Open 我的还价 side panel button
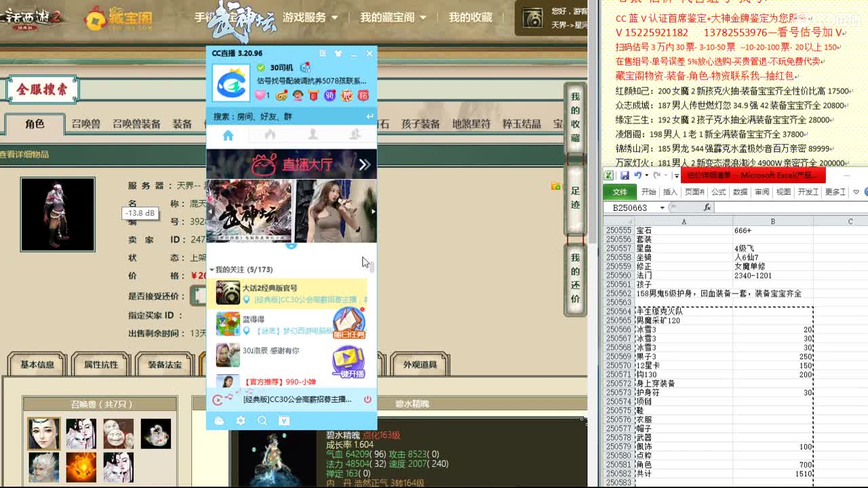Image resolution: width=868 pixels, height=488 pixels. click(575, 279)
